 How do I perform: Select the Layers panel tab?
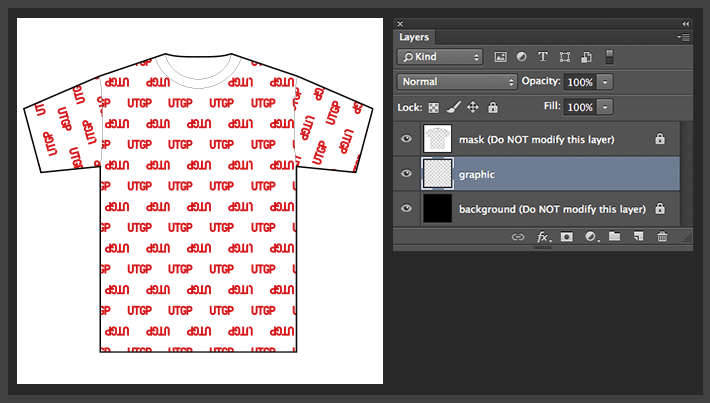(x=414, y=37)
